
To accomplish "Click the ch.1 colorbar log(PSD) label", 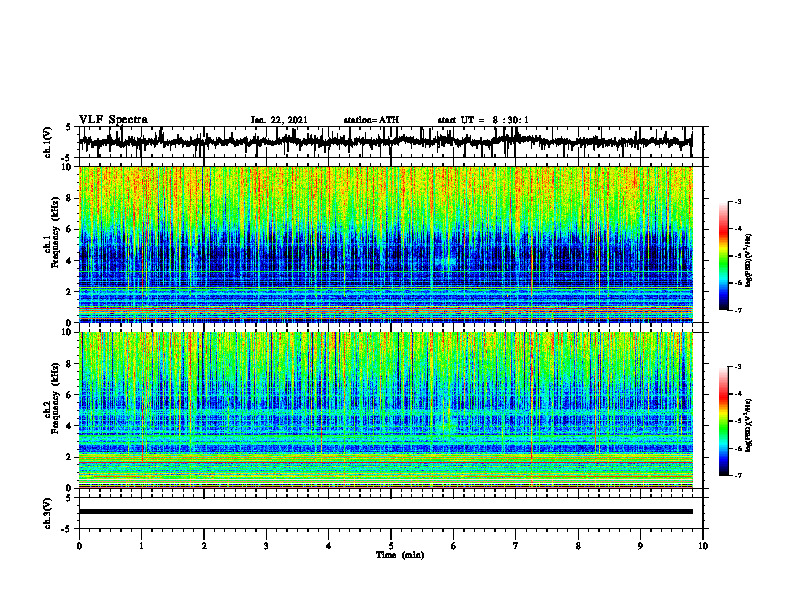I will coord(749,261).
